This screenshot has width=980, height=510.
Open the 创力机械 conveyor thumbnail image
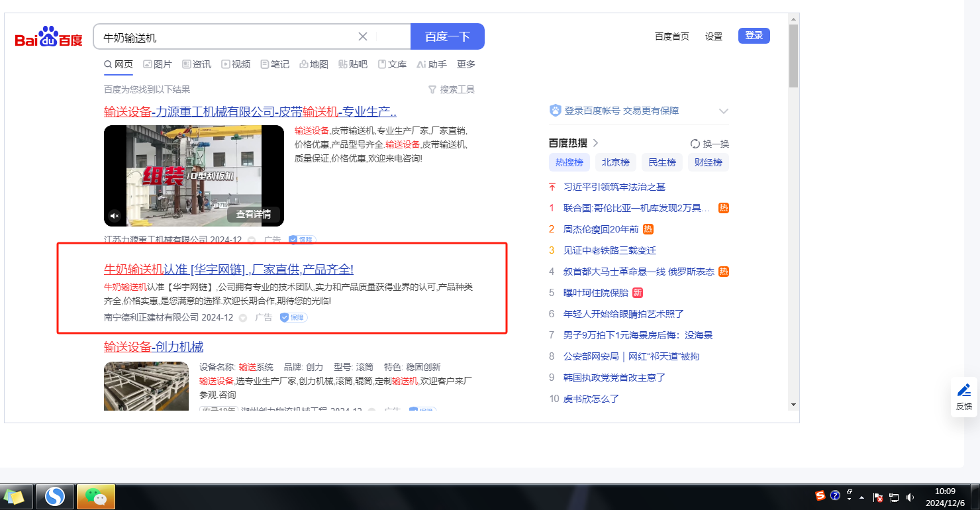pos(147,386)
